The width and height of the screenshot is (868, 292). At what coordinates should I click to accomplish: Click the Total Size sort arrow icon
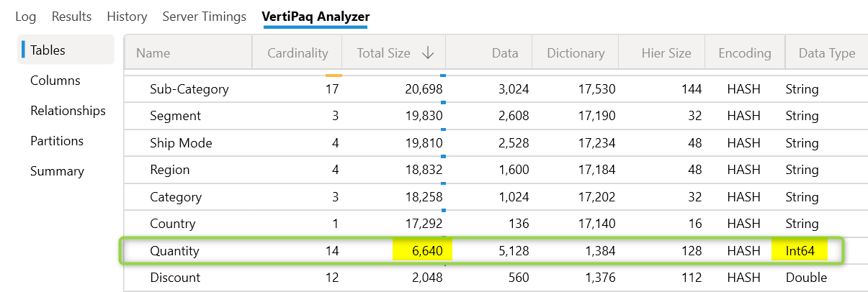click(x=428, y=53)
